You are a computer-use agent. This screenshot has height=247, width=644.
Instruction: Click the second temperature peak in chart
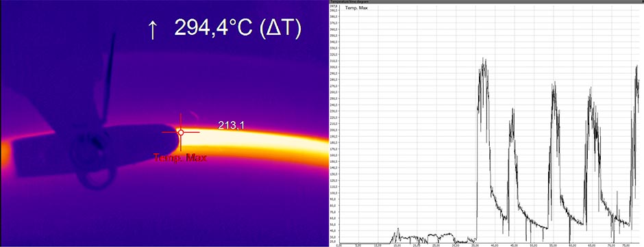pos(512,109)
